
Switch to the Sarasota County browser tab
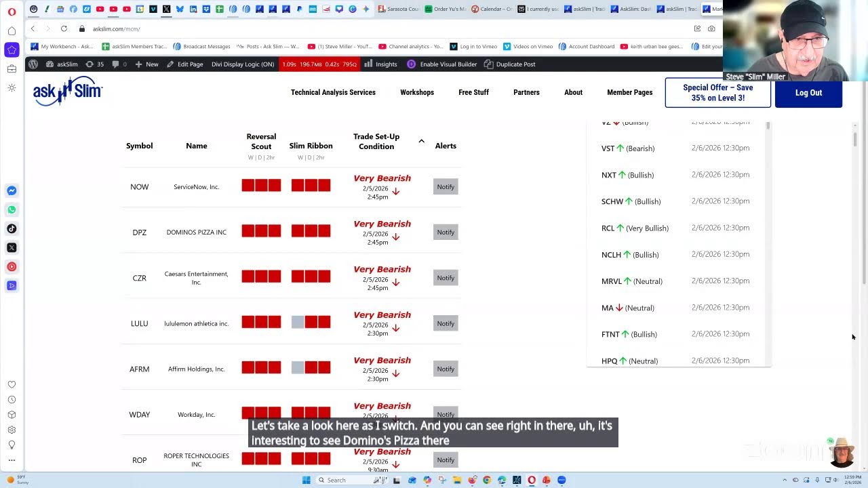coord(400,9)
